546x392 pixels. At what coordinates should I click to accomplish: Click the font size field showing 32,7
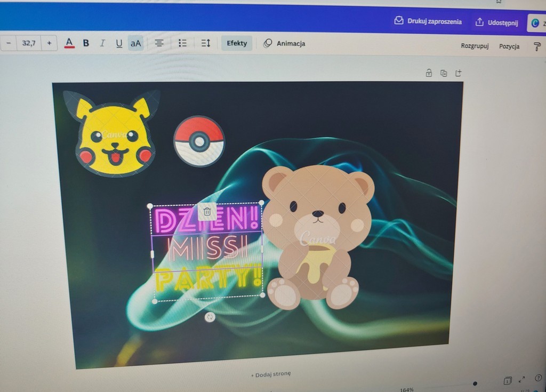[x=29, y=43]
